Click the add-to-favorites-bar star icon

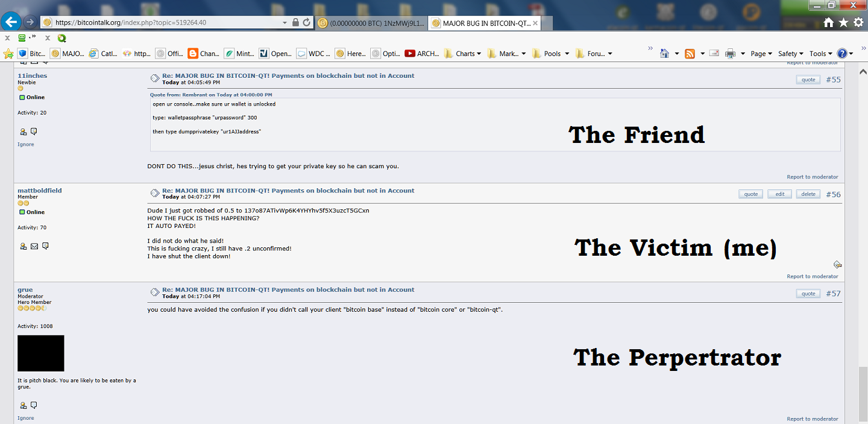pos(8,54)
